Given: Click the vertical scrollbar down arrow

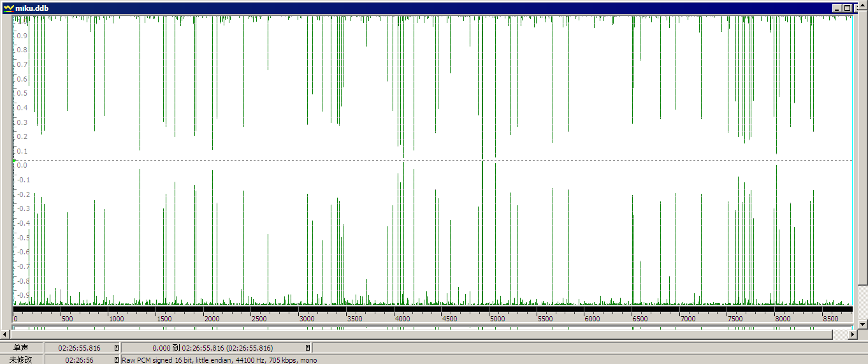Looking at the screenshot, I should (x=863, y=325).
